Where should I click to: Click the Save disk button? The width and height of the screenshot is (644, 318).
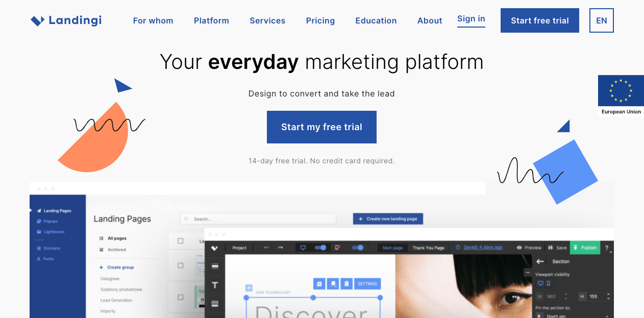(557, 248)
